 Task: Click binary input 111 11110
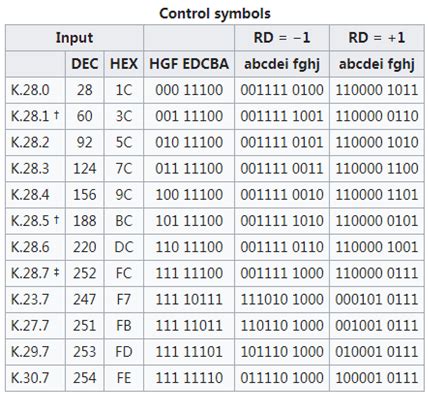(x=189, y=378)
